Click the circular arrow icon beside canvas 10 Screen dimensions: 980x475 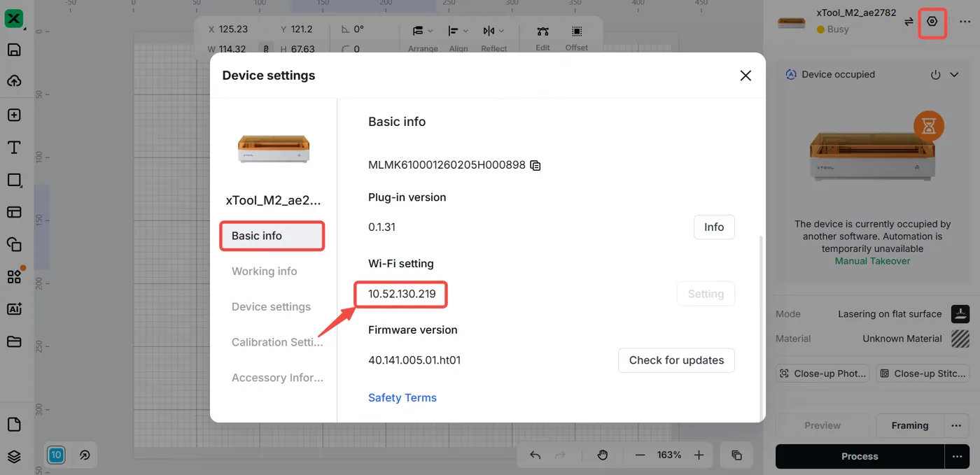pyautogui.click(x=85, y=455)
